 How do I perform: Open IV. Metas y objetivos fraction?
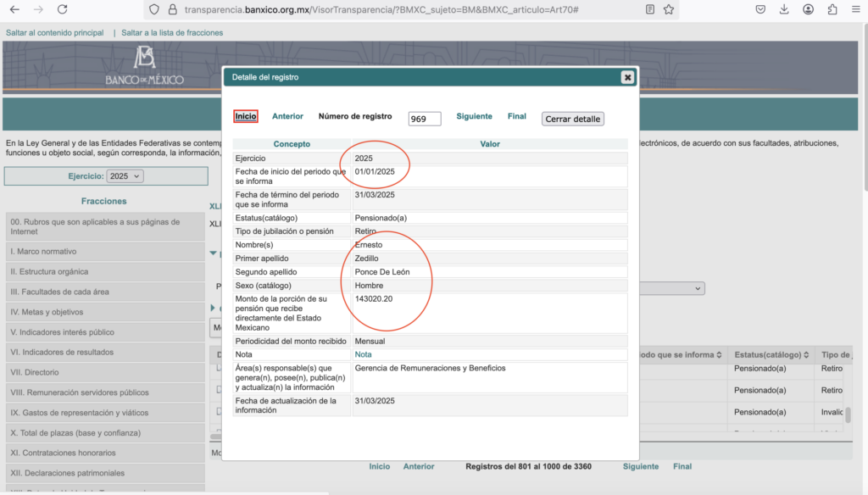click(x=105, y=312)
